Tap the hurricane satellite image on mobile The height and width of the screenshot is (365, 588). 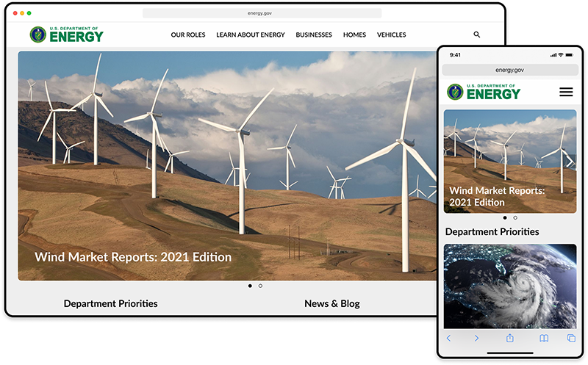(510, 286)
